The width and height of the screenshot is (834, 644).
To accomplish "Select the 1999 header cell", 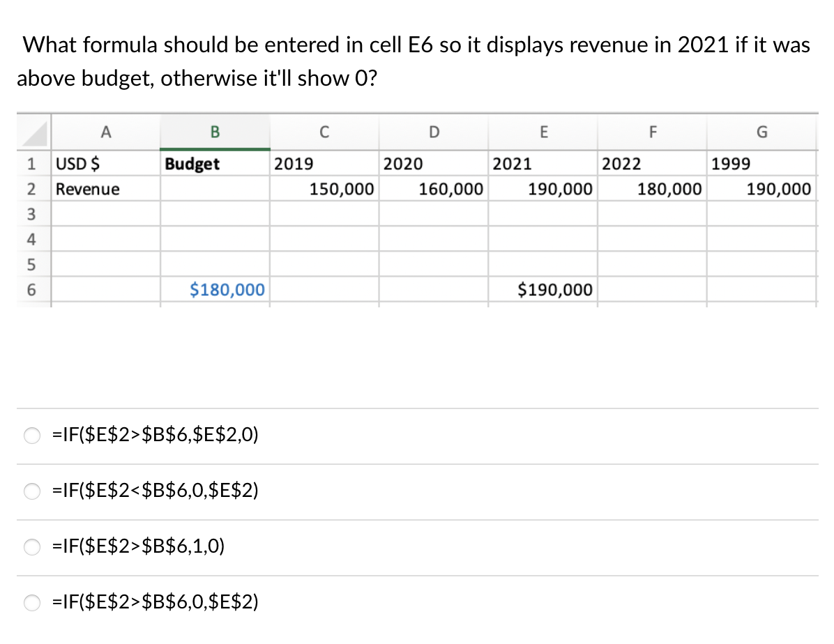I will click(761, 163).
